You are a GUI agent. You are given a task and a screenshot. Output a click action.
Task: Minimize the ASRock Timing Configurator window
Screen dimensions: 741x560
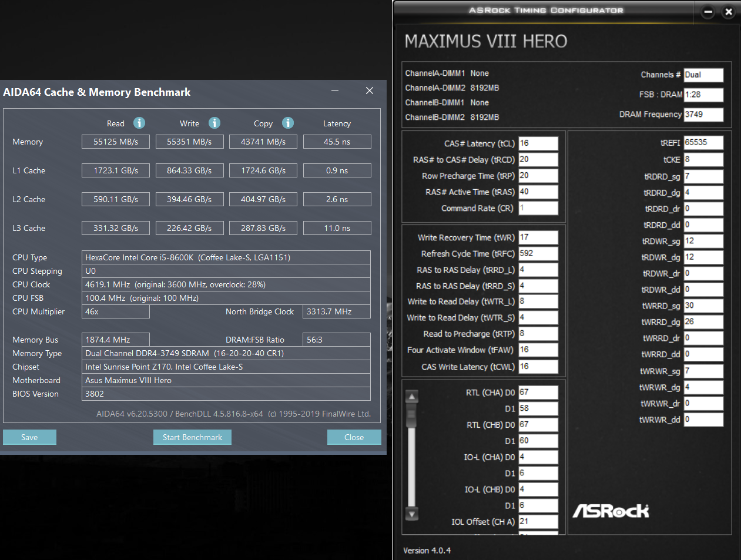click(708, 11)
